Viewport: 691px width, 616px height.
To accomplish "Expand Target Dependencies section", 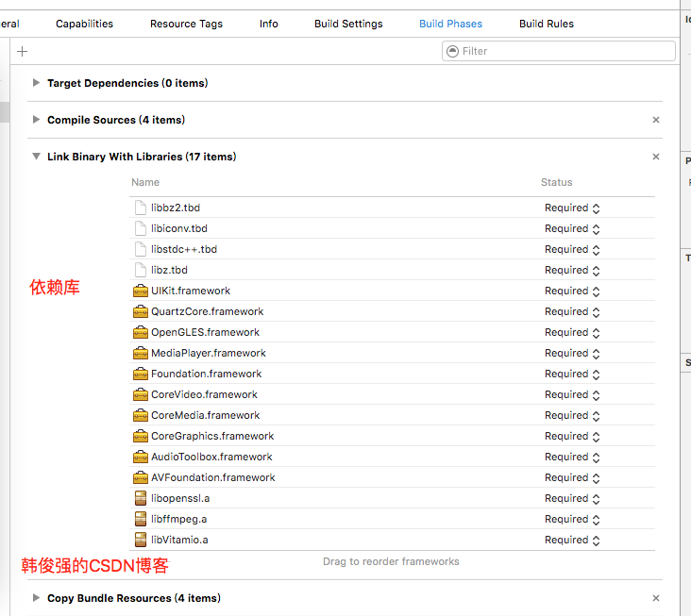I will pos(36,83).
